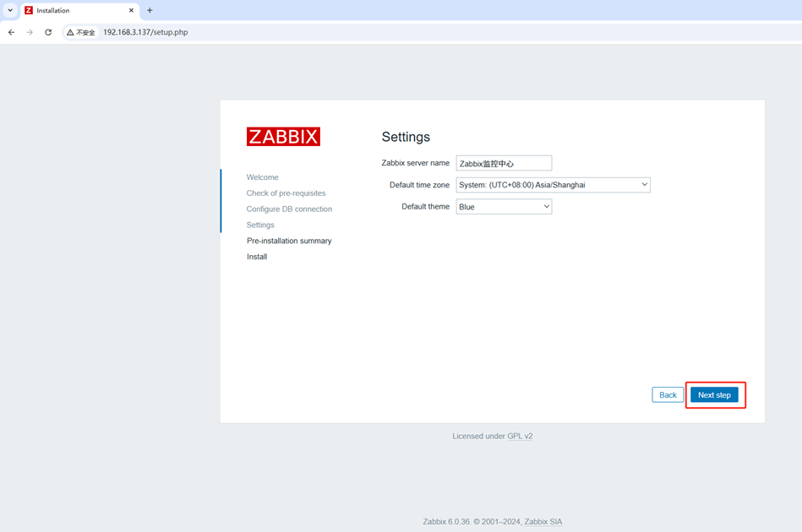This screenshot has height=532, width=802.
Task: Click the address bar URL
Action: pos(145,32)
